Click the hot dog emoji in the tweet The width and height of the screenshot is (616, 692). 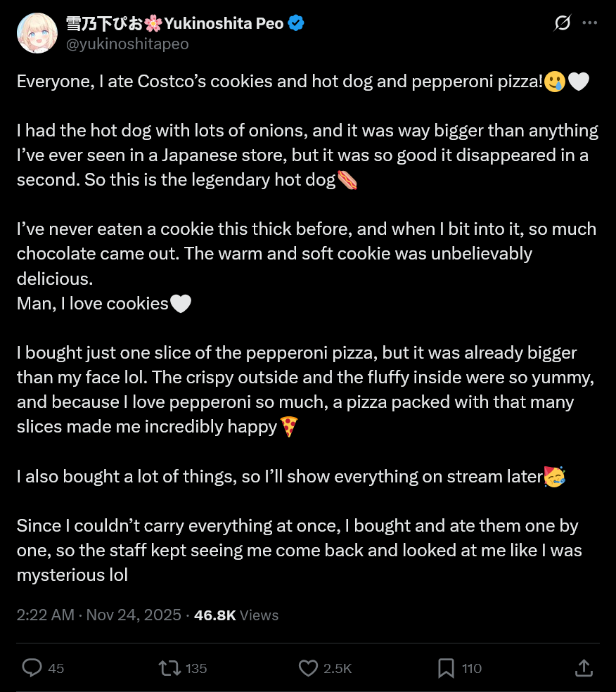pos(347,180)
